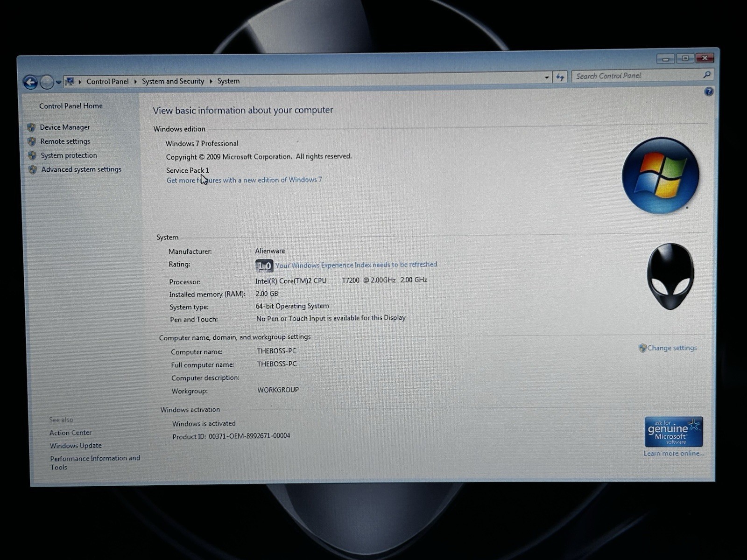Click the shield icon beside Device Manager
The width and height of the screenshot is (747, 560).
coord(31,127)
